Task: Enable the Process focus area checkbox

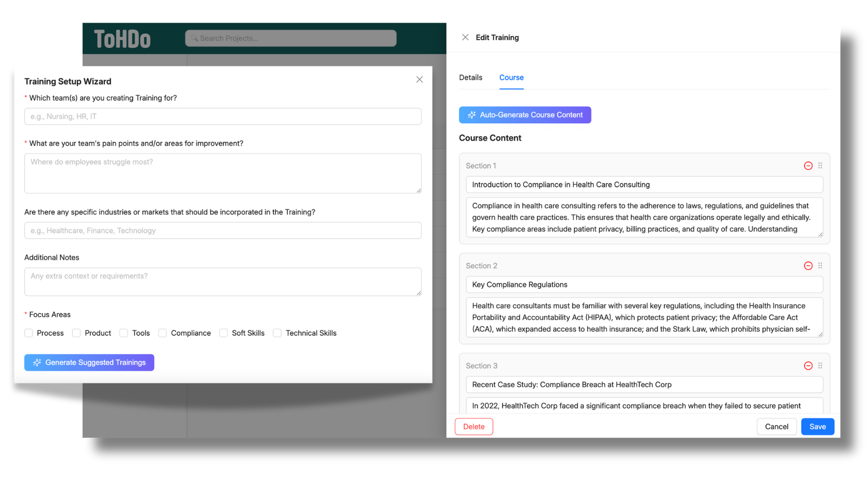Action: click(29, 333)
